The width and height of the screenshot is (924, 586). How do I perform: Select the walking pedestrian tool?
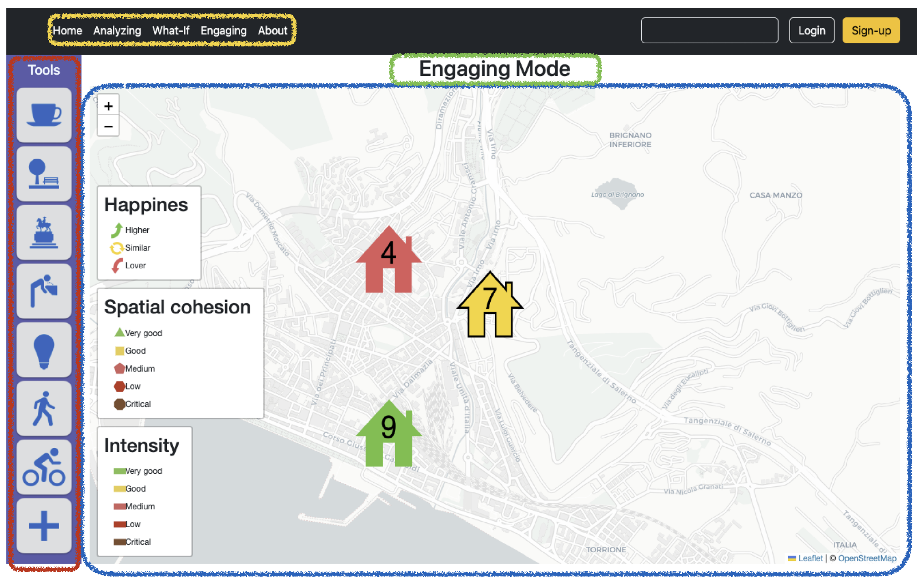(x=44, y=409)
